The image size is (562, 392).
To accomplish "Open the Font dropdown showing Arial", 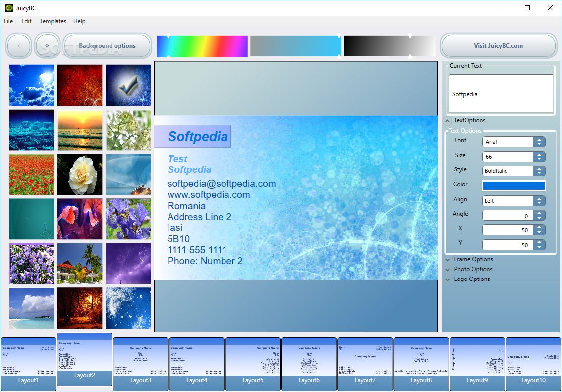I will click(514, 142).
